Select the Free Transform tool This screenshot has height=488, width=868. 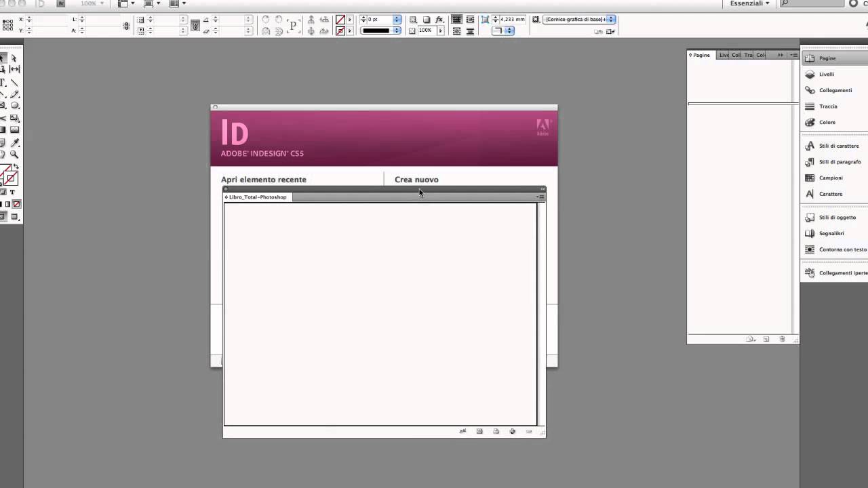pyautogui.click(x=14, y=118)
